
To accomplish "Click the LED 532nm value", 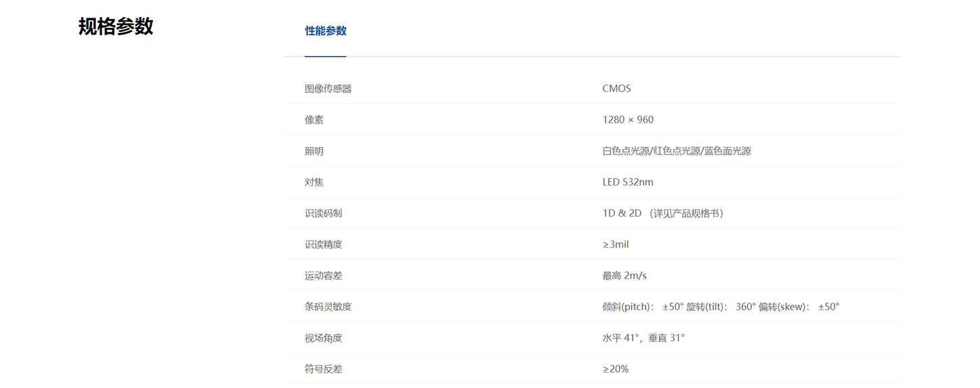I will click(628, 182).
